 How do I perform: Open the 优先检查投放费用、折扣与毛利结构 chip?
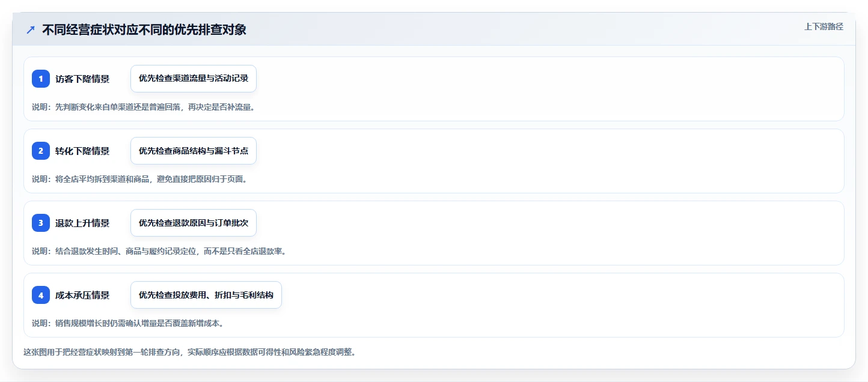[206, 295]
